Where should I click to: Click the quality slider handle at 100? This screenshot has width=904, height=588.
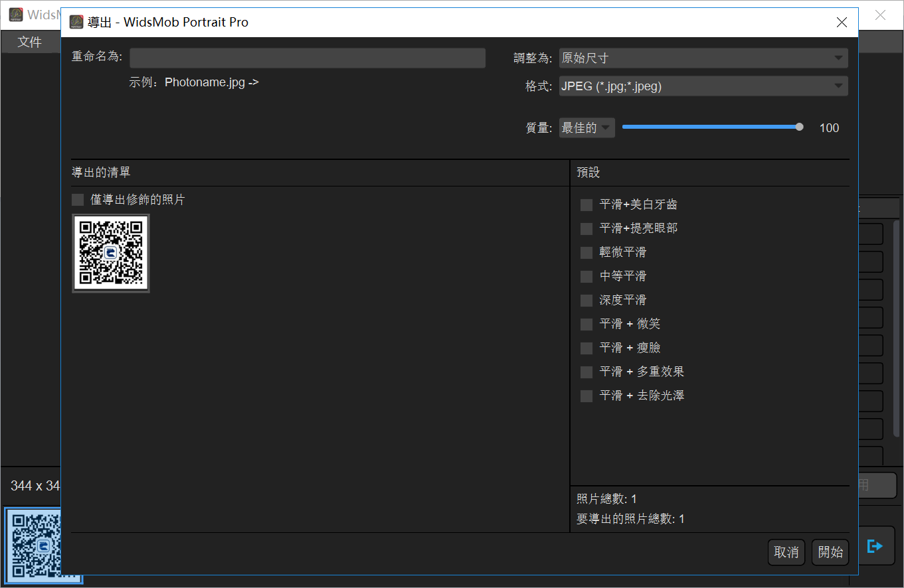[x=799, y=127]
